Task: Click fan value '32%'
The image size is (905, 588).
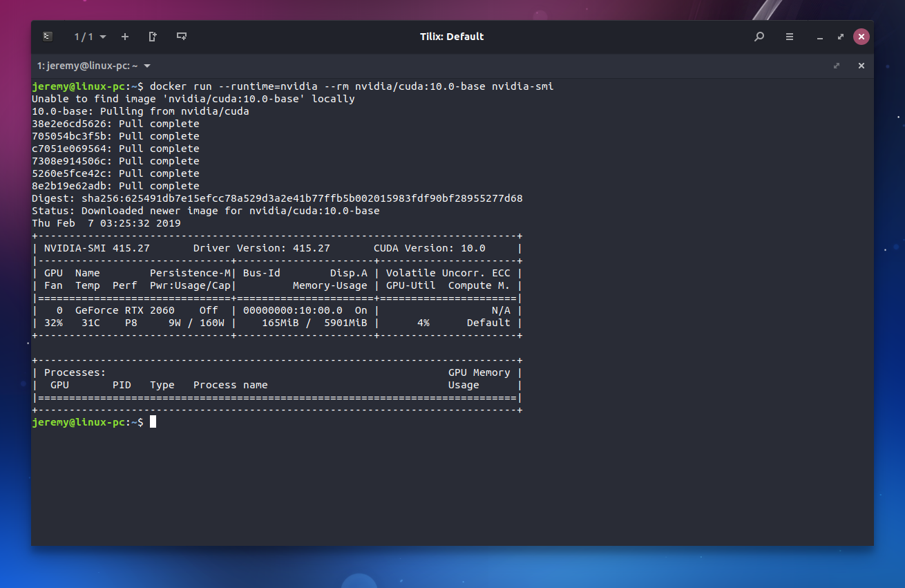Action: [53, 323]
